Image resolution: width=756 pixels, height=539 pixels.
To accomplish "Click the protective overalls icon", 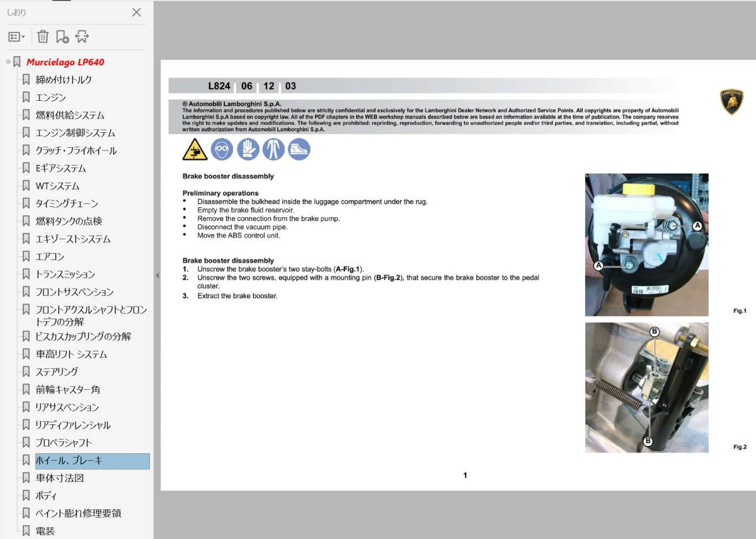I will [x=273, y=149].
